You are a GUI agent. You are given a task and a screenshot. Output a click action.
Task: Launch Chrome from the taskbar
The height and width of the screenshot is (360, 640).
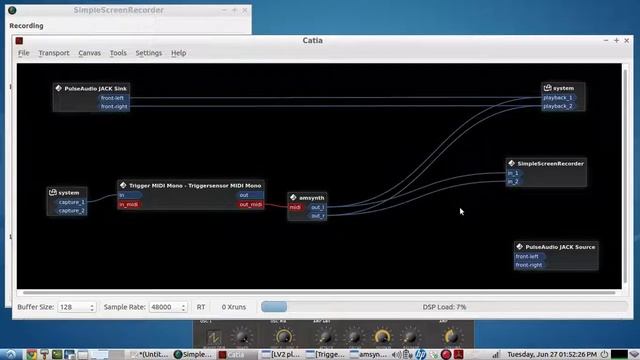tap(31, 354)
